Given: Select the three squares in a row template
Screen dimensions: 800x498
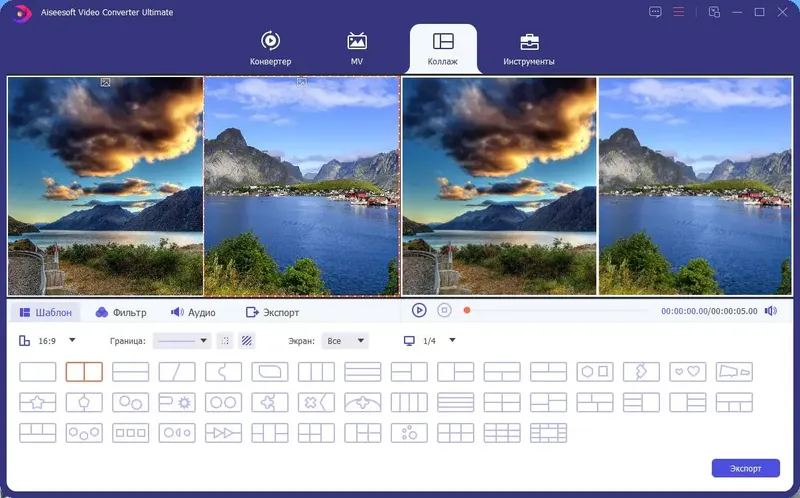Looking at the screenshot, I should [131, 433].
